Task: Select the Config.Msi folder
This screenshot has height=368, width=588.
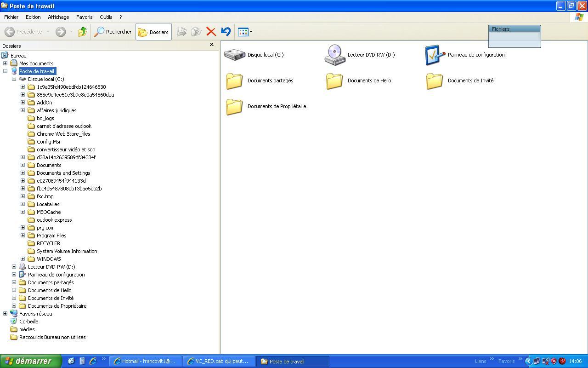Action: [x=48, y=142]
